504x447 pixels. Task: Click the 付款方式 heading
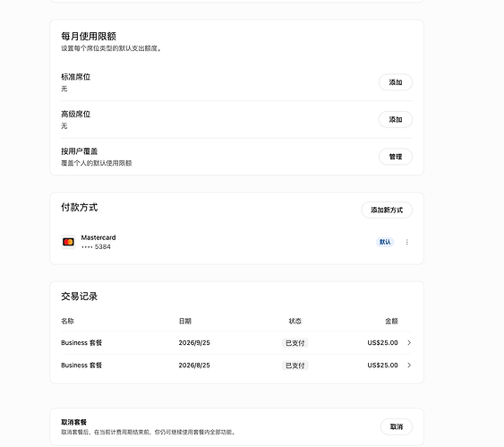pyautogui.click(x=79, y=208)
